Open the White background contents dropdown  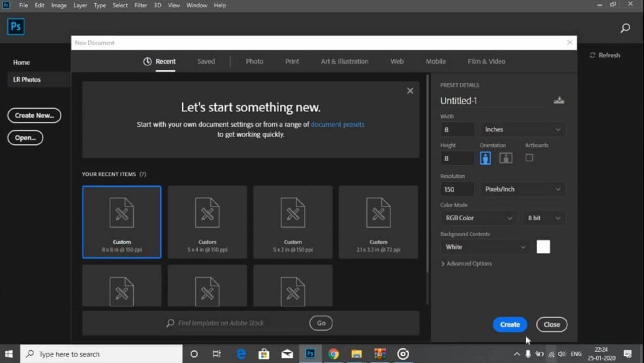(485, 247)
